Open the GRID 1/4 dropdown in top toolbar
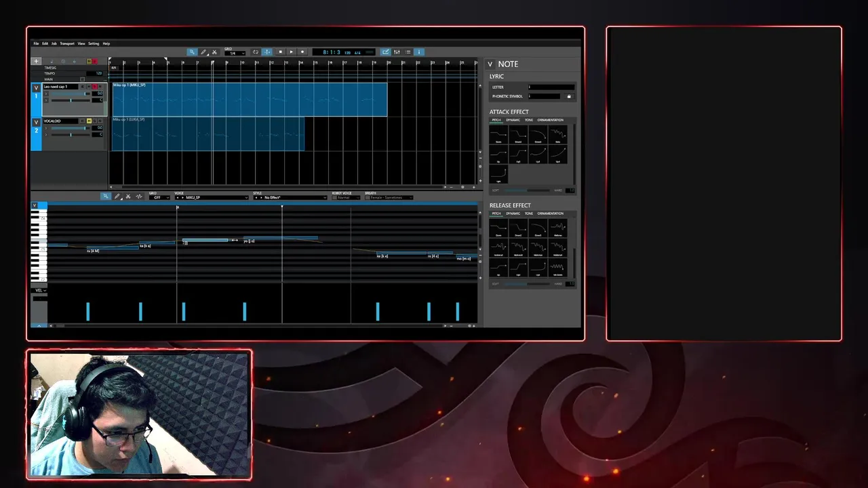868x488 pixels. tap(234, 53)
